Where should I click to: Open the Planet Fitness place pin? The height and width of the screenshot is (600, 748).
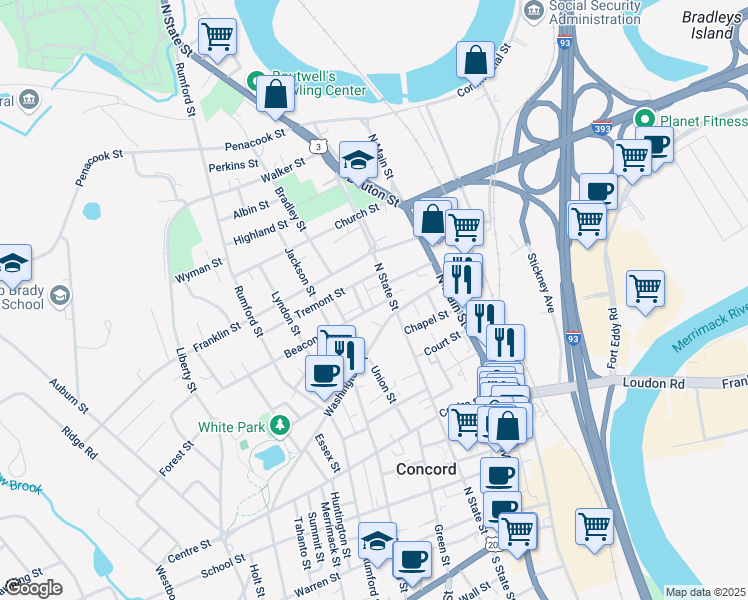tap(645, 119)
